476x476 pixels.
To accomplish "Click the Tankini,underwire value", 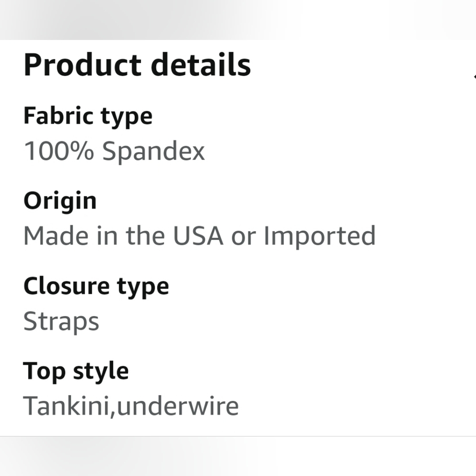I will coord(131,406).
